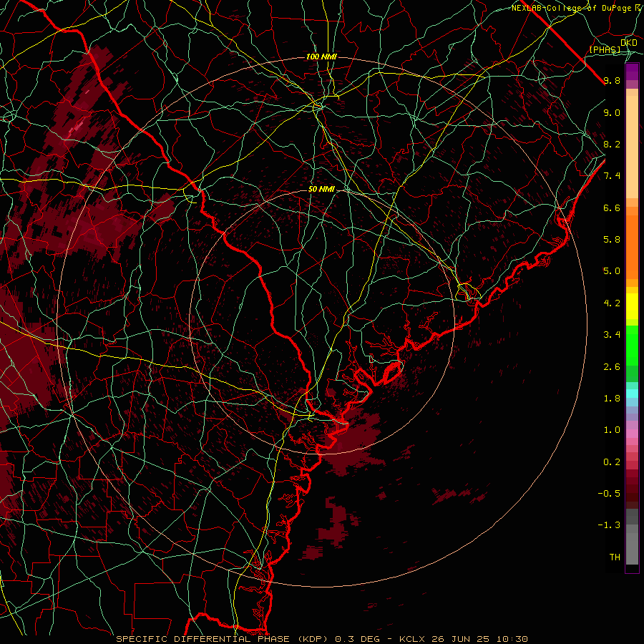Click the "TH" threshold label
The width and height of the screenshot is (644, 644).
pyautogui.click(x=615, y=557)
